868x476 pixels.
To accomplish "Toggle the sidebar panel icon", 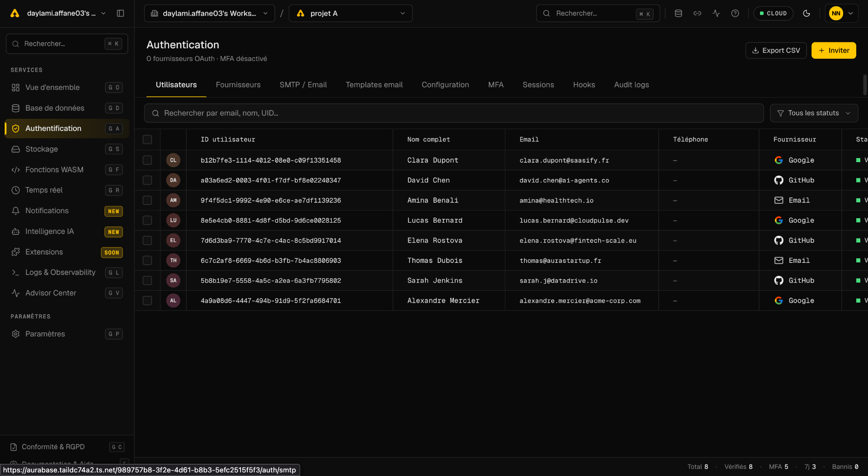I will click(x=120, y=13).
